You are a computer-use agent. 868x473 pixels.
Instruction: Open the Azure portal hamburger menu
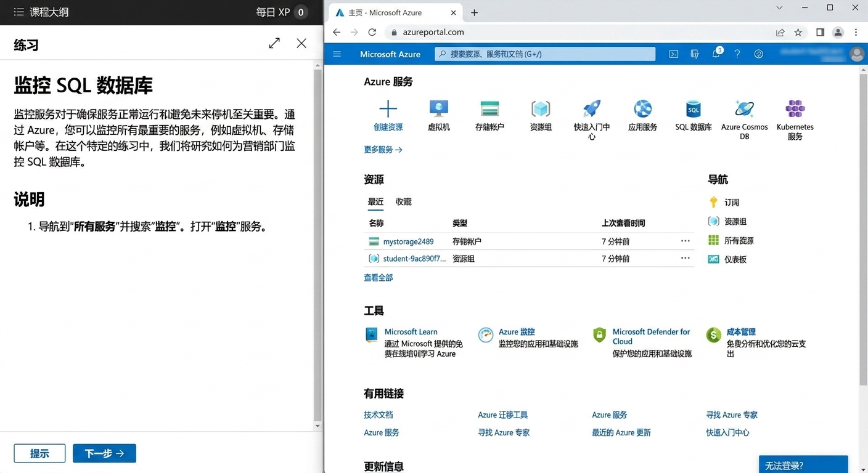coord(337,54)
